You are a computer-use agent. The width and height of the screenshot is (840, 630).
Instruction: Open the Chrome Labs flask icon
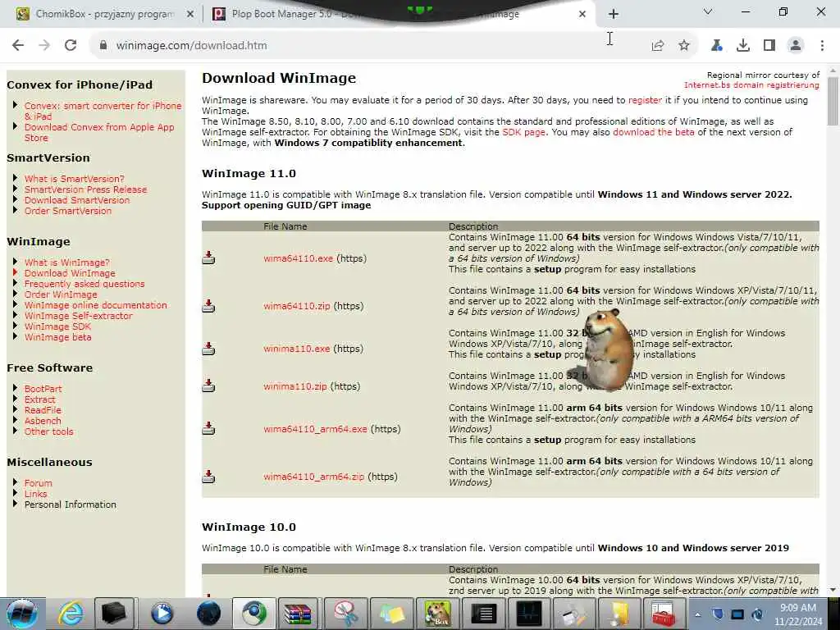pyautogui.click(x=717, y=46)
